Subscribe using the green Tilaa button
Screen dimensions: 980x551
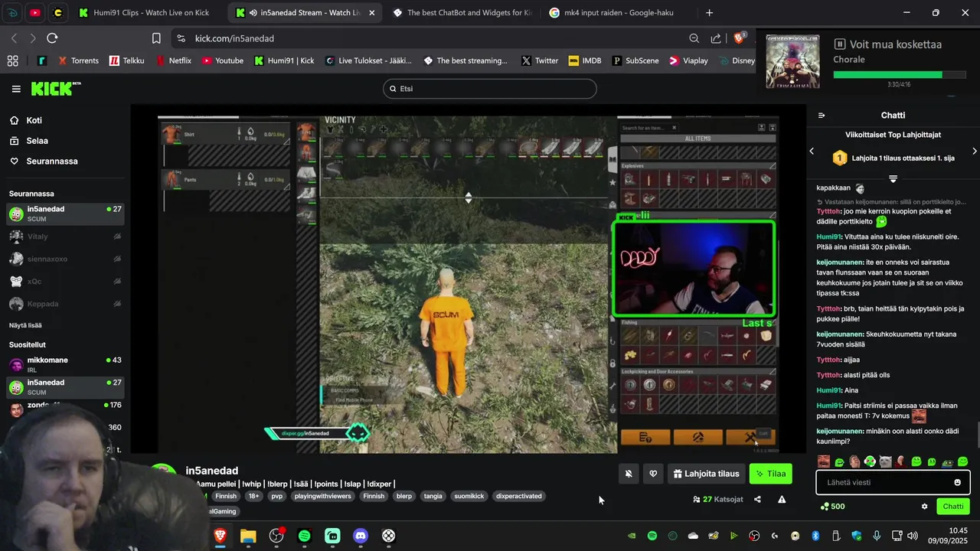coord(771,474)
